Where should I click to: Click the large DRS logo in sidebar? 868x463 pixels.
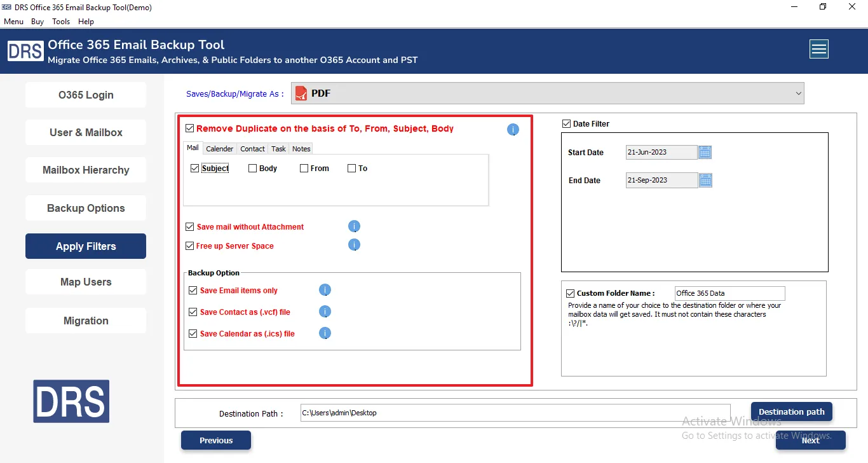71,401
